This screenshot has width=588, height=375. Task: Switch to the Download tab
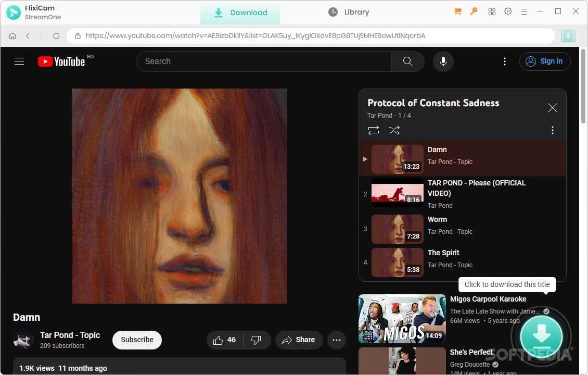(x=240, y=12)
